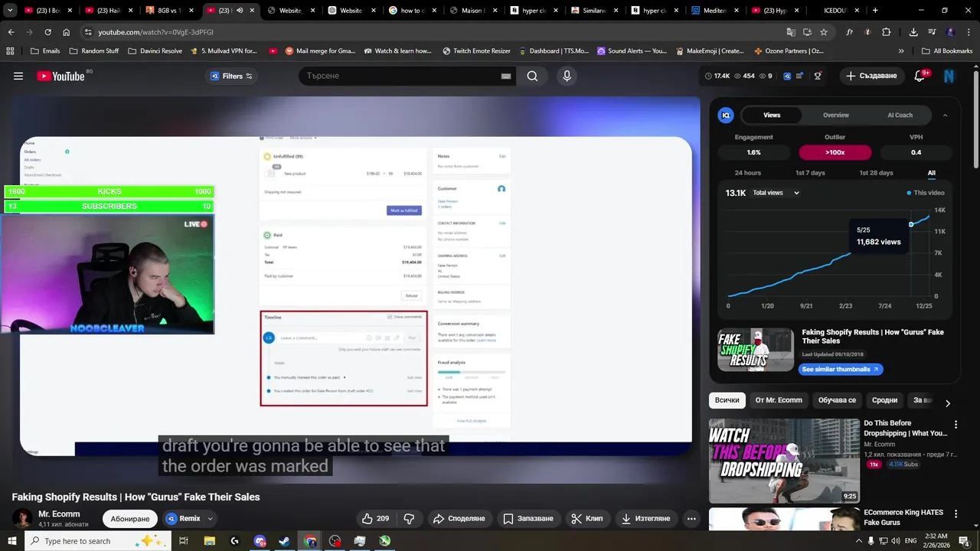Switch to the AI Coach tab
The image size is (980, 551).
coord(900,115)
